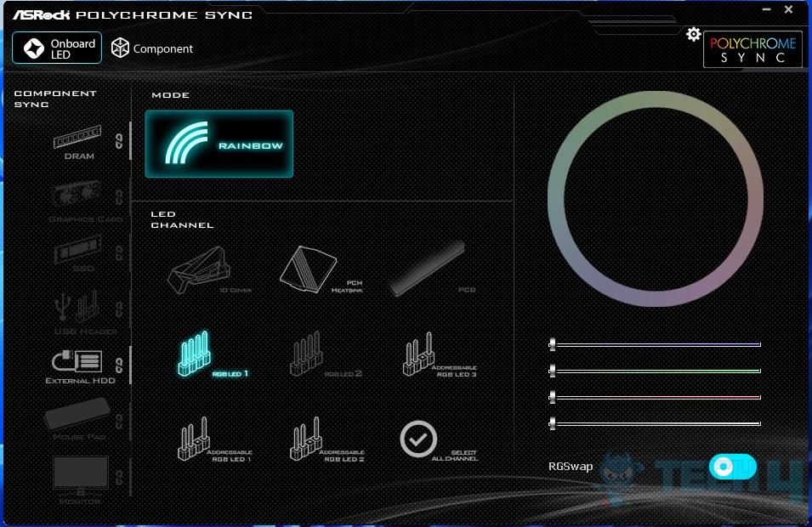This screenshot has height=527, width=812.
Task: Toggle the Graphics Card sync link
Action: [x=119, y=197]
